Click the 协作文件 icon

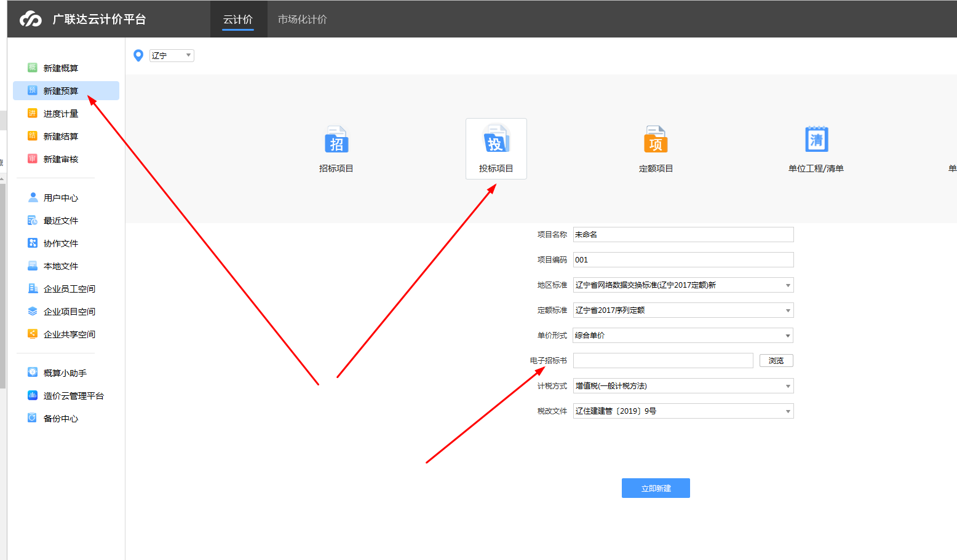tap(33, 243)
